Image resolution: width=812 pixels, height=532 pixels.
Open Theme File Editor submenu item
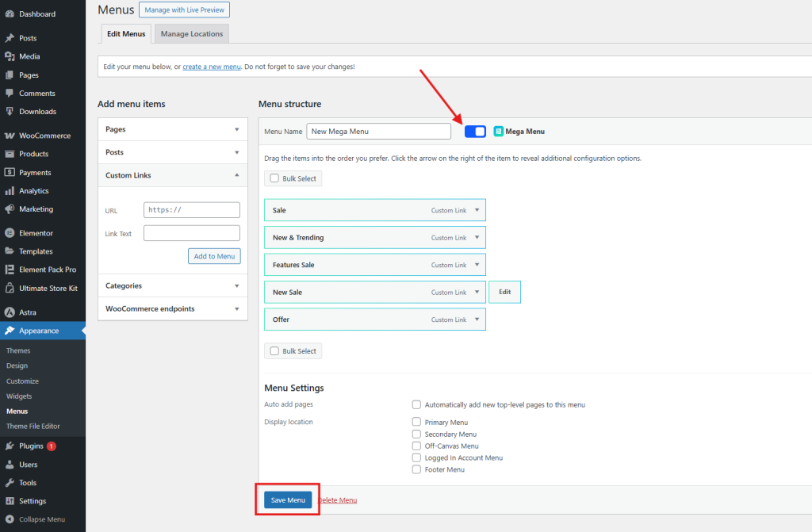click(33, 426)
